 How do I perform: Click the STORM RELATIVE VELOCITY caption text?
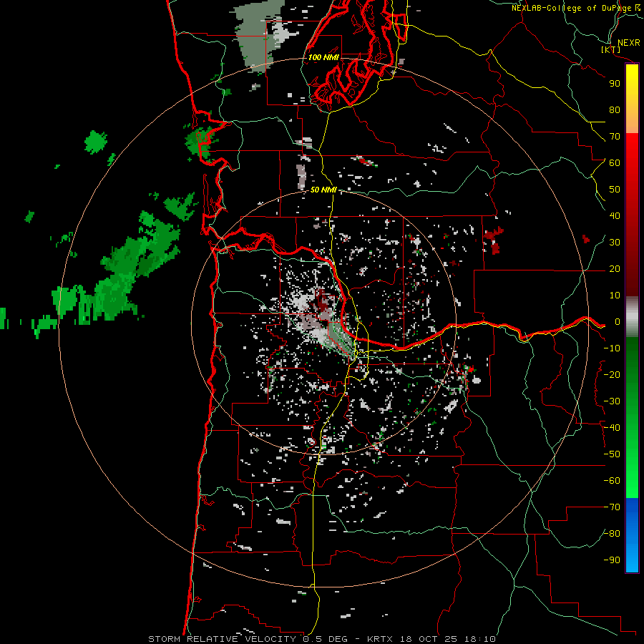222,639
